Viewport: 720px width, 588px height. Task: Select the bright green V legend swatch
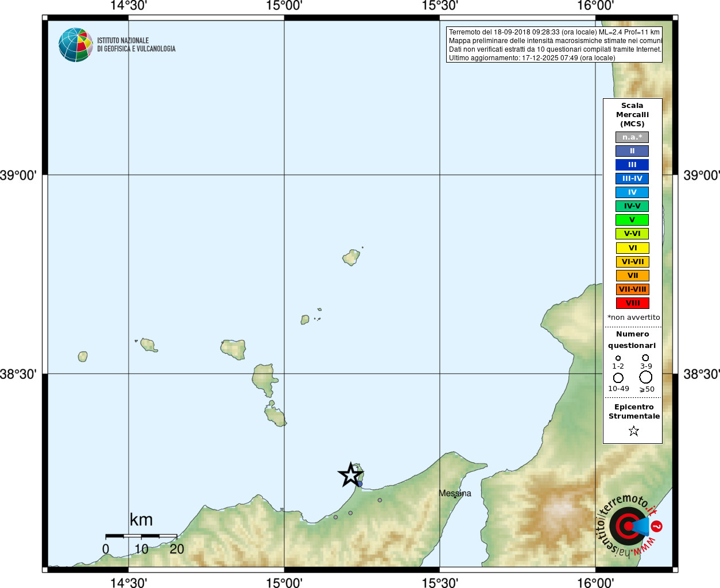click(632, 220)
